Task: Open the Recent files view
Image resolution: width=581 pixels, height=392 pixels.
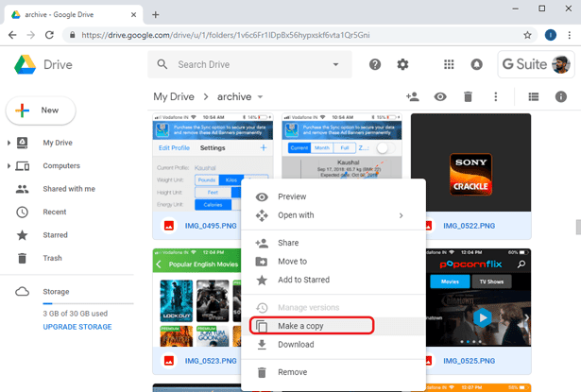Action: (55, 212)
